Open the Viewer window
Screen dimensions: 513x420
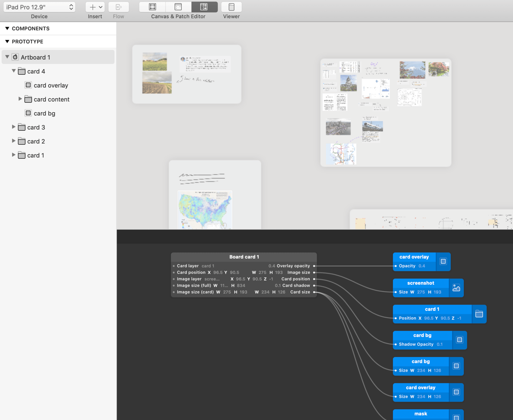[x=231, y=7]
